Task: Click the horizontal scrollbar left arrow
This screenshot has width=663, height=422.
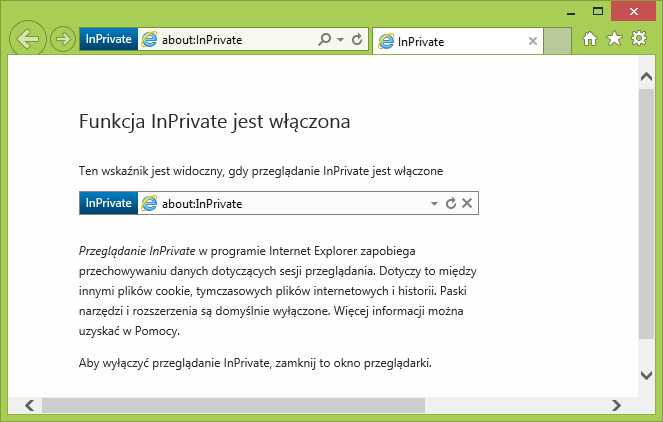Action: [30, 405]
